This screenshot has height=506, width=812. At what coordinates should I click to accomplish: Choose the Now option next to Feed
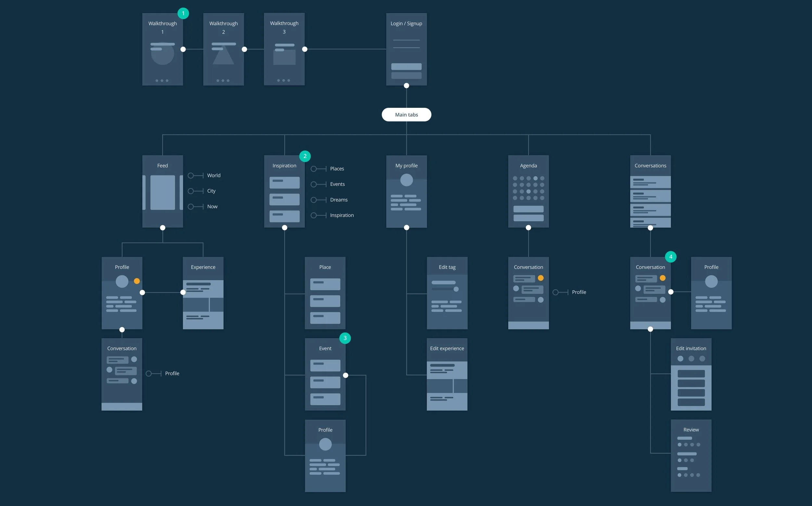(212, 207)
